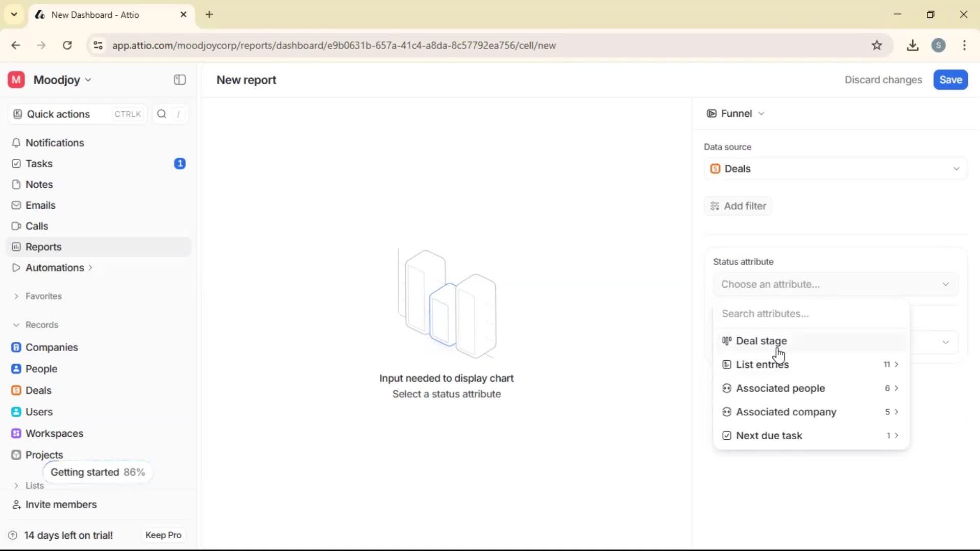This screenshot has width=980, height=551.
Task: Open the Funnel chart type dropdown
Action: point(736,113)
